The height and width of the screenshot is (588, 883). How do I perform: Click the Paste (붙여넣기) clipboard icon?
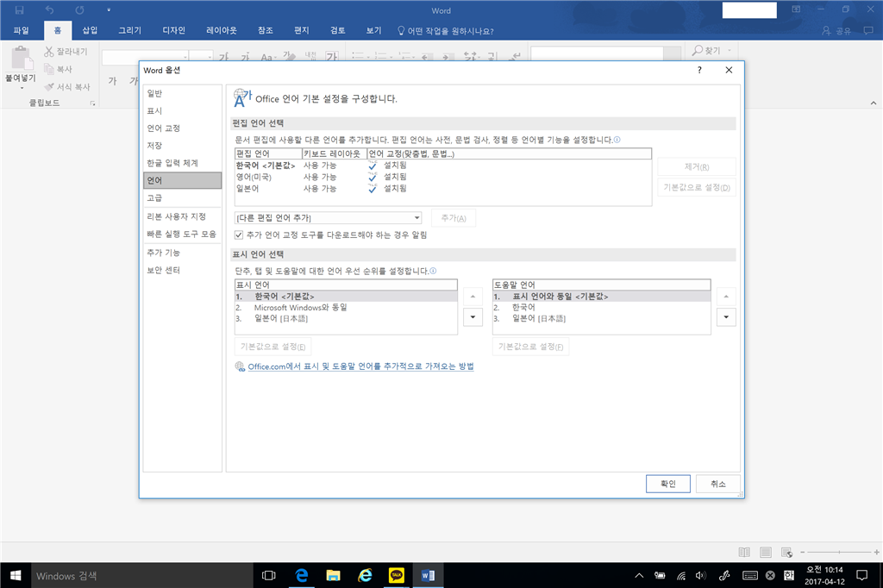click(21, 59)
